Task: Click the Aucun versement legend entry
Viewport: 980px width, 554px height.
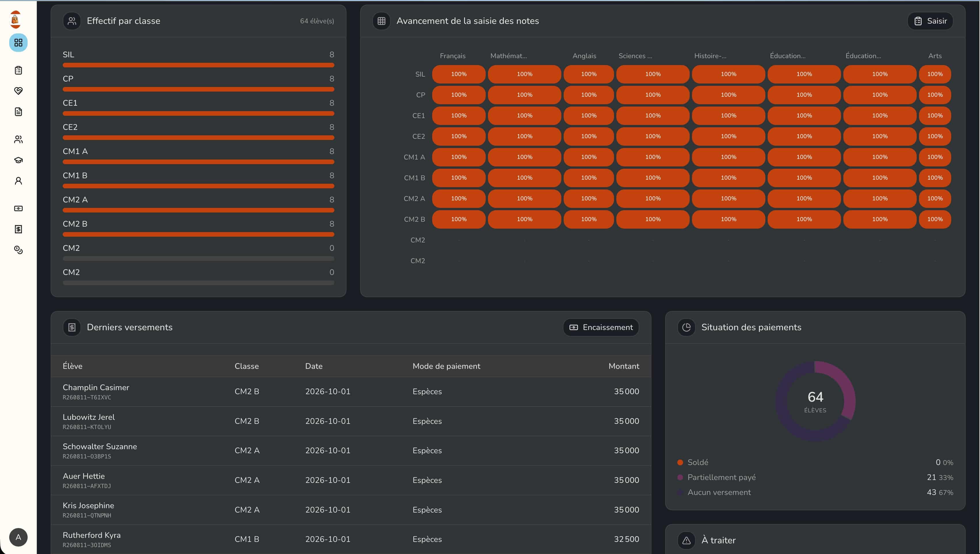Action: [815, 492]
